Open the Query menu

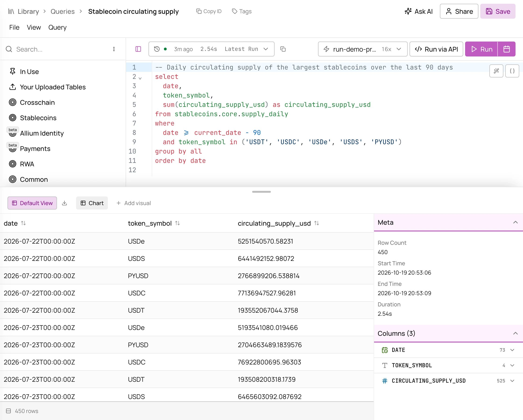[57, 27]
